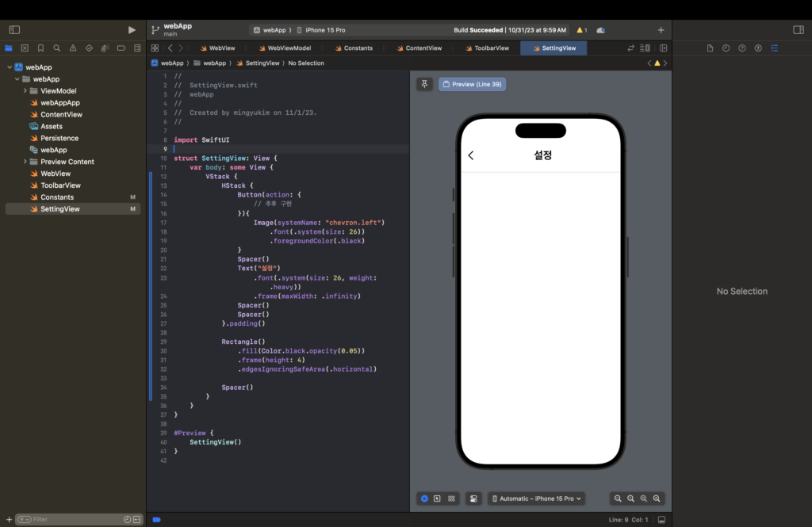Switch to the WebView editor tab
The width and height of the screenshot is (812, 527).
coord(217,48)
